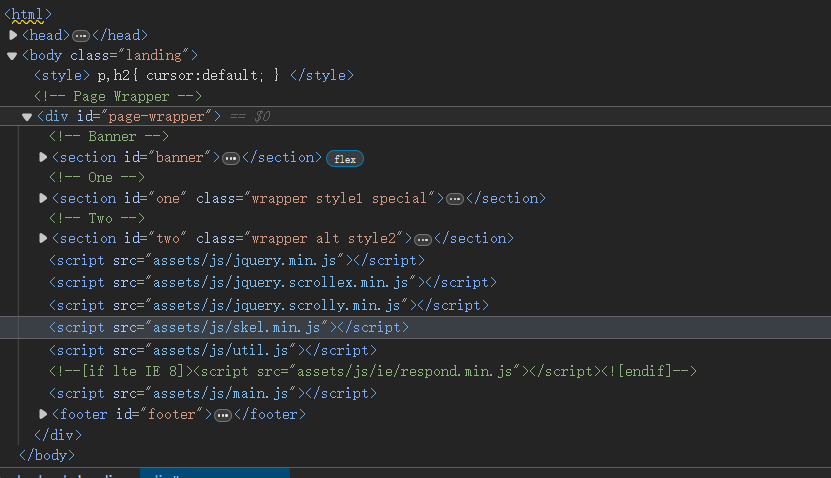The height and width of the screenshot is (478, 831).
Task: Select the Two comment line
Action: pos(97,218)
